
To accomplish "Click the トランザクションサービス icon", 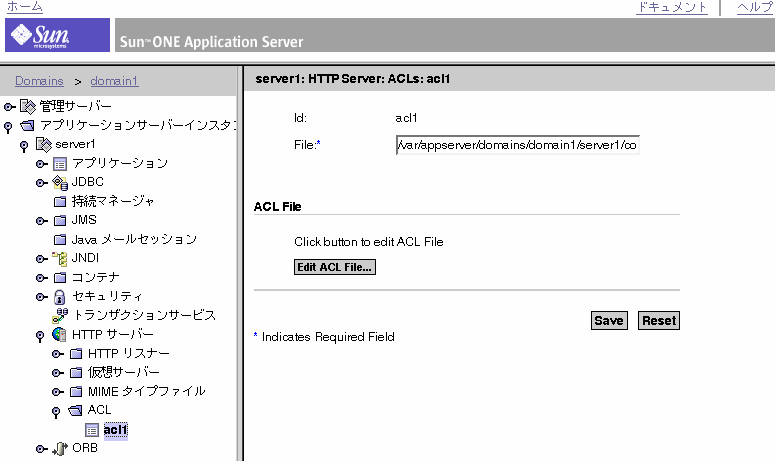I will [x=60, y=315].
